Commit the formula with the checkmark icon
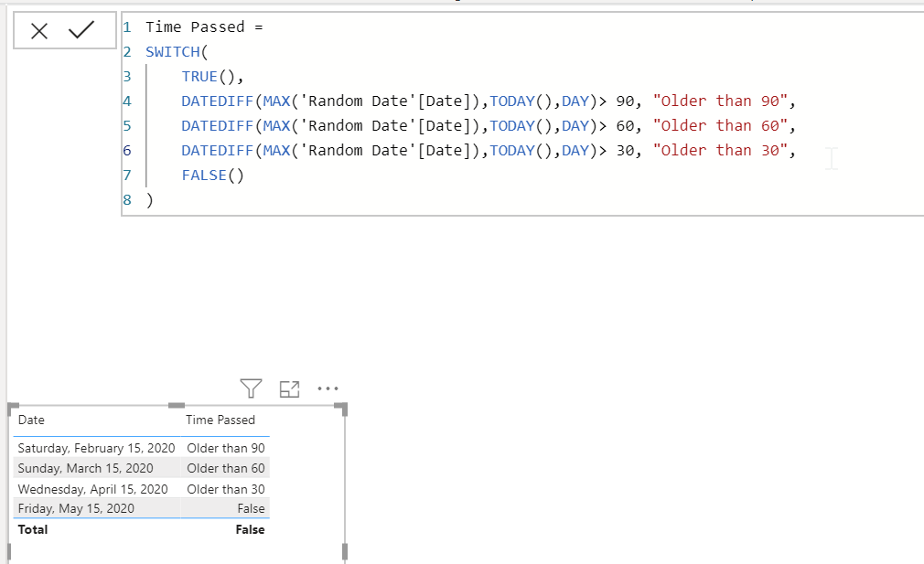Viewport: 924px width, 564px height. click(x=81, y=29)
